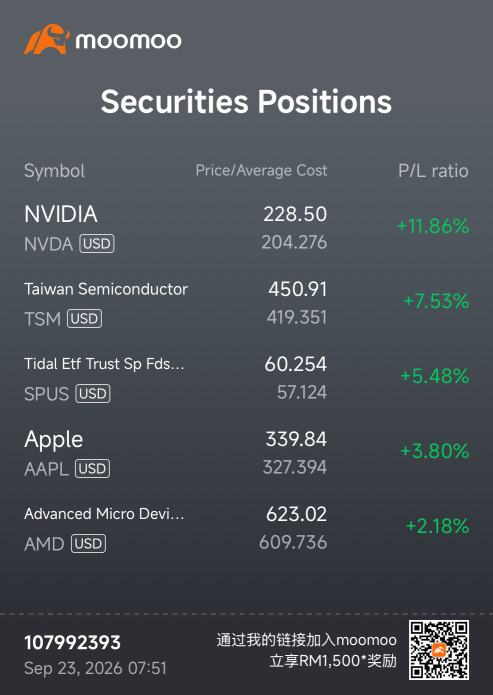This screenshot has width=493, height=695.
Task: Click the moomoo wordmark text
Action: 129,41
